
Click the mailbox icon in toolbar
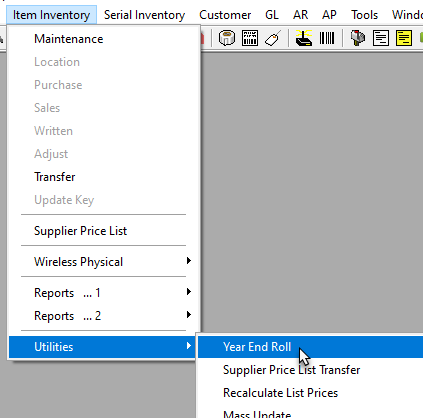coord(358,38)
